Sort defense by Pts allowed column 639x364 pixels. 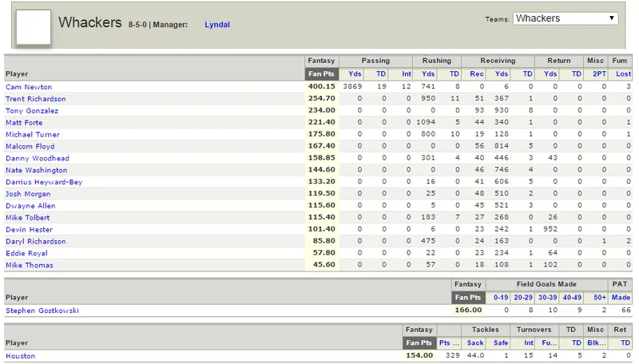point(449,342)
